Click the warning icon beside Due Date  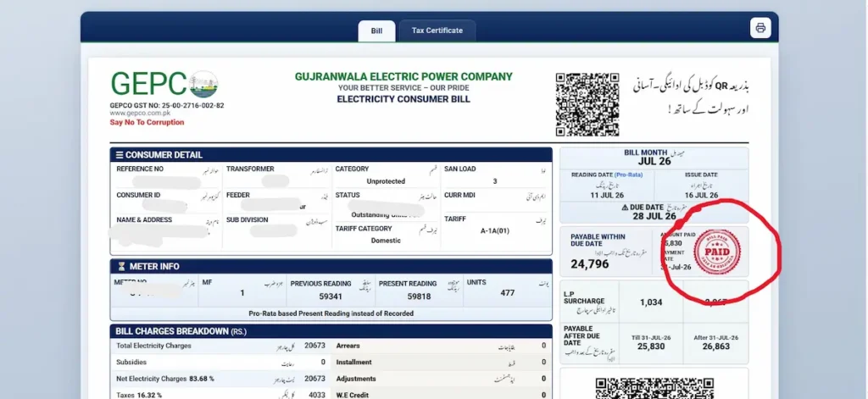[625, 208]
